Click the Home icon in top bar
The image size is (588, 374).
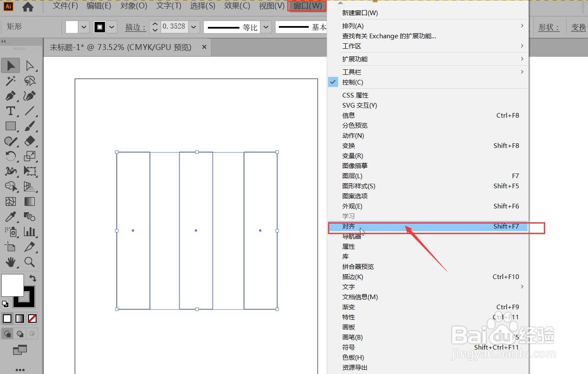click(x=28, y=7)
